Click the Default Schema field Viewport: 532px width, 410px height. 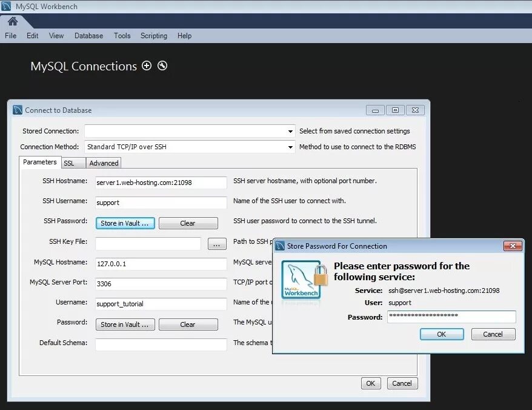pyautogui.click(x=161, y=344)
